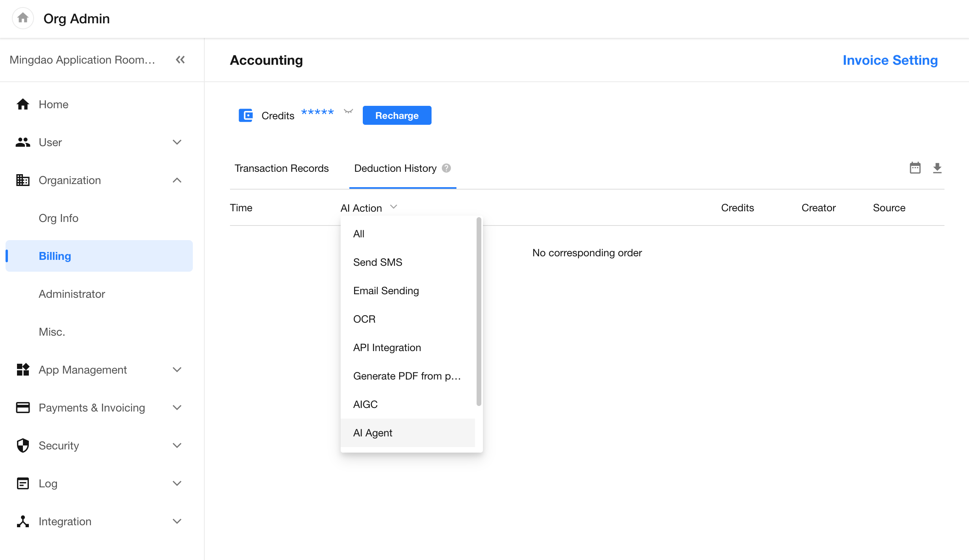The image size is (969, 560).
Task: Click the Recharge button
Action: (x=397, y=115)
